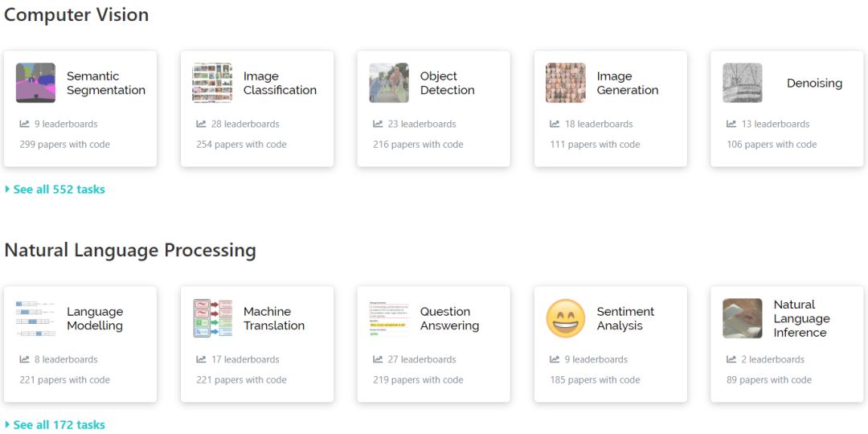Click leaderboard chart icon under Semantic Segmentation
The image size is (868, 434).
tap(25, 124)
